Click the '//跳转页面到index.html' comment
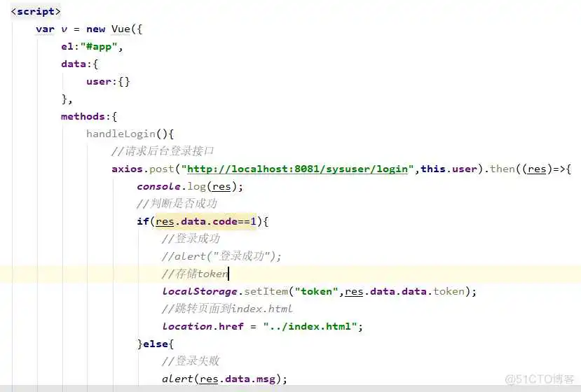581x392 pixels. tap(227, 309)
